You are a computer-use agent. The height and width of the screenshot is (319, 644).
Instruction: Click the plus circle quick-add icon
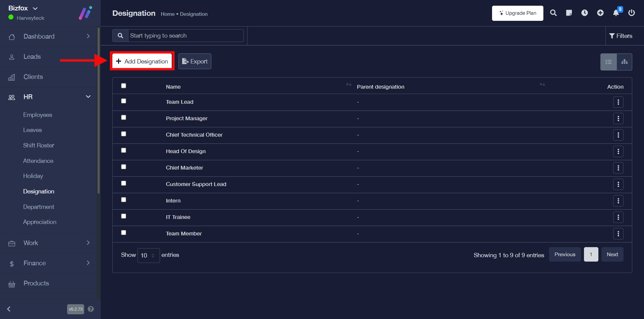(600, 13)
